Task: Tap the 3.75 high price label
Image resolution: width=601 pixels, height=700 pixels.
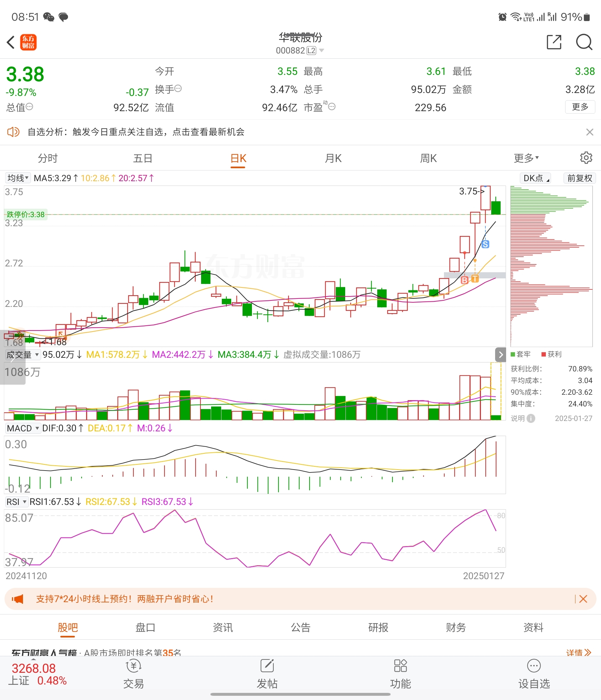Action: (471, 191)
